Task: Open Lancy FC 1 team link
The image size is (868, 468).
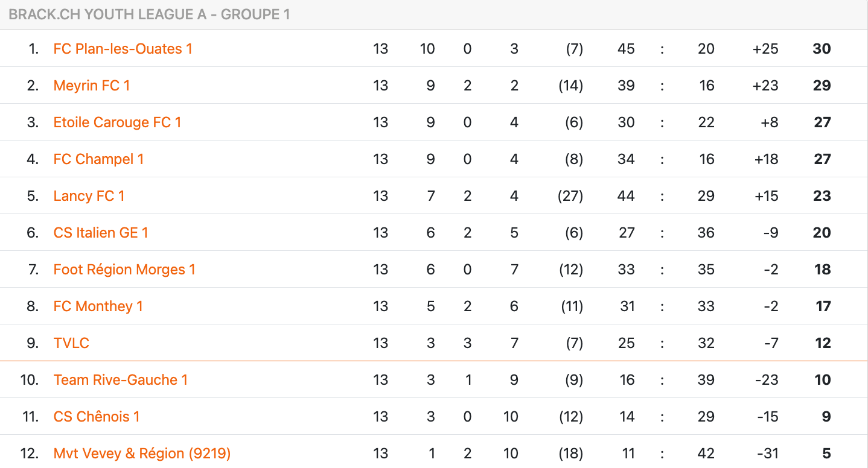Action: point(89,196)
